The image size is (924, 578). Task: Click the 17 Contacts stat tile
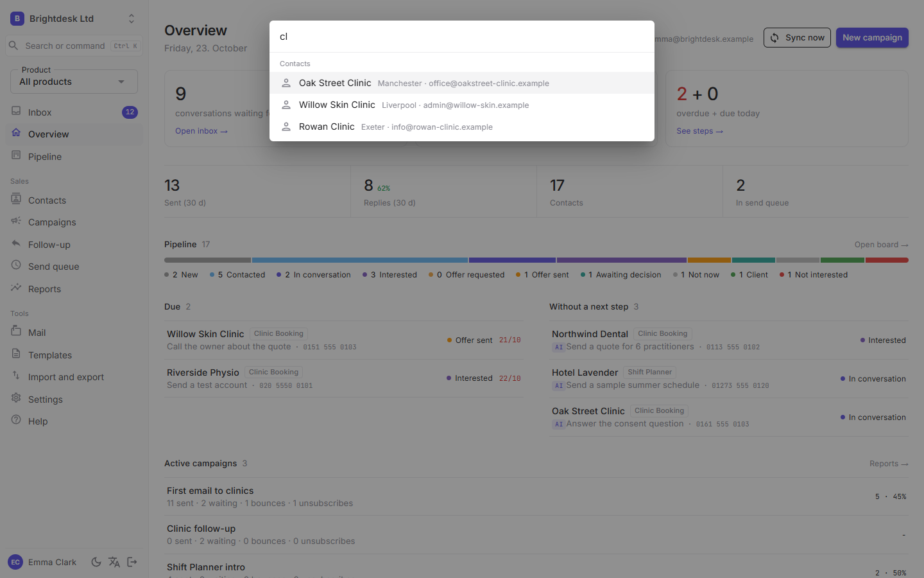coord(629,191)
